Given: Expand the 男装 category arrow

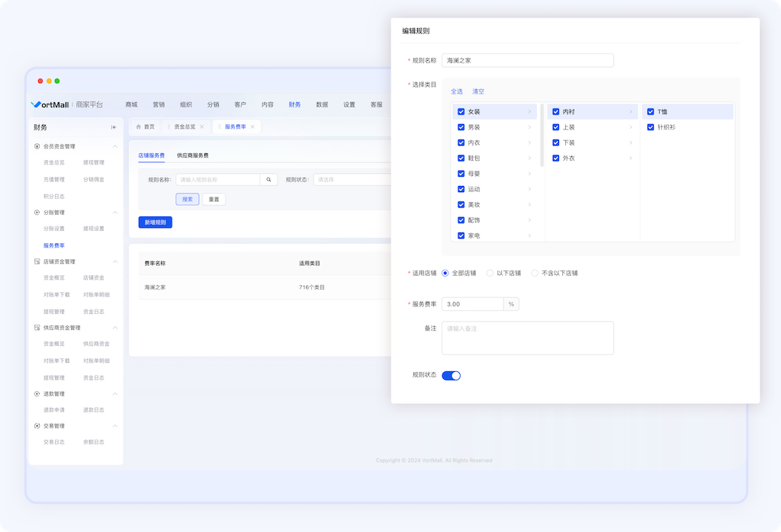Looking at the screenshot, I should (x=529, y=127).
